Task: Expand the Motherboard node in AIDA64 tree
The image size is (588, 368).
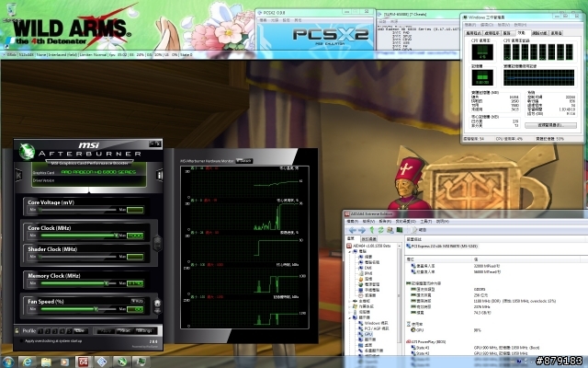Action: [x=350, y=301]
